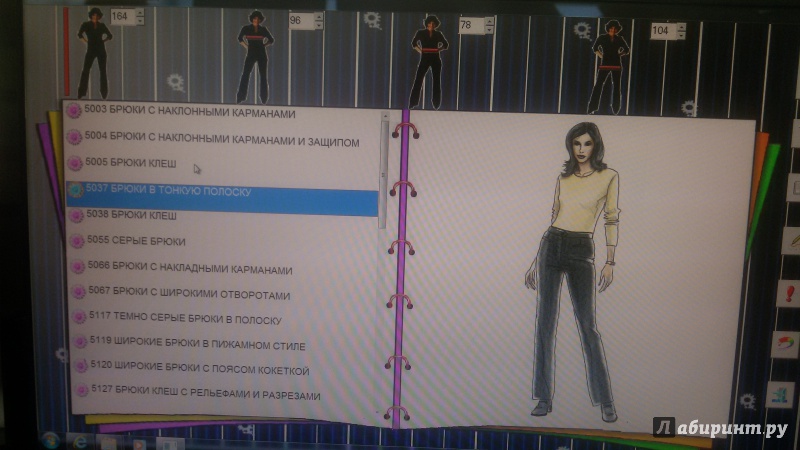Select '5038 БРЮКИ КЛЕШ' in the list
The width and height of the screenshot is (800, 450).
(132, 215)
